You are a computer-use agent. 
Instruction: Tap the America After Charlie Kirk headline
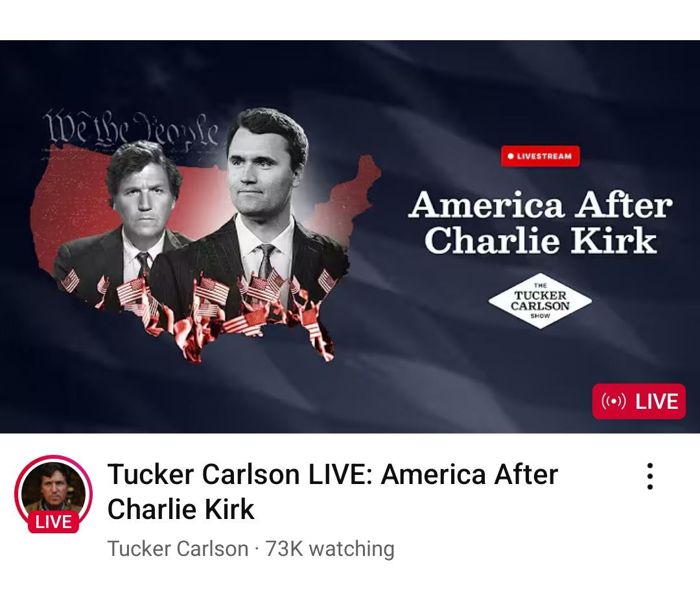(540, 222)
